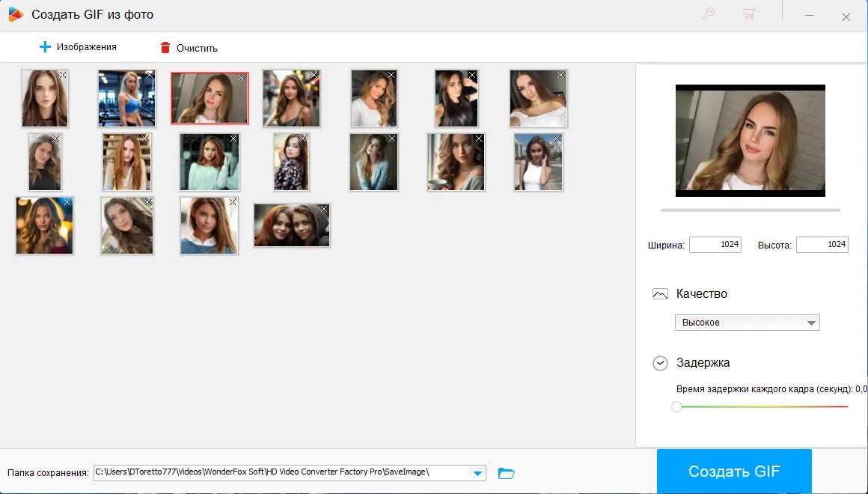The width and height of the screenshot is (868, 494).
Task: Select the red-outlined selfie thumbnail
Action: (x=210, y=98)
